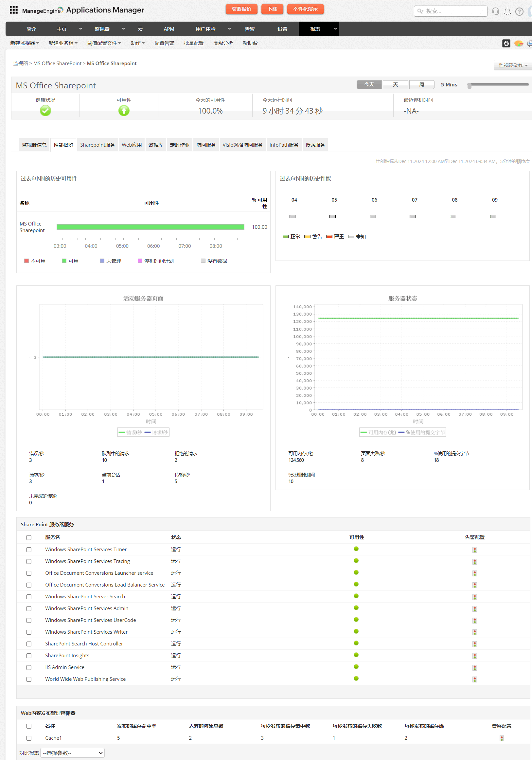Screen dimensions: 532x760
Task: Check SharePoint Insights checkbox
Action: click(x=29, y=656)
